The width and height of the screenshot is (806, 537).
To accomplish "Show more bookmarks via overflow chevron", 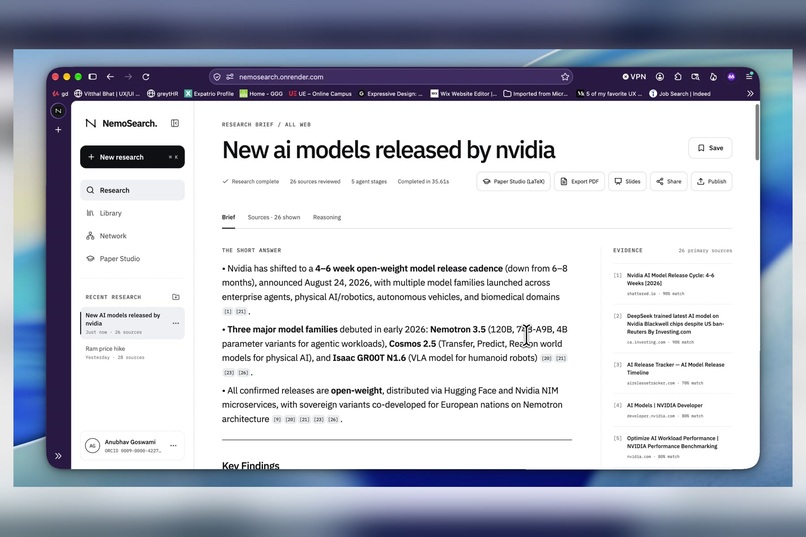I will coord(750,94).
